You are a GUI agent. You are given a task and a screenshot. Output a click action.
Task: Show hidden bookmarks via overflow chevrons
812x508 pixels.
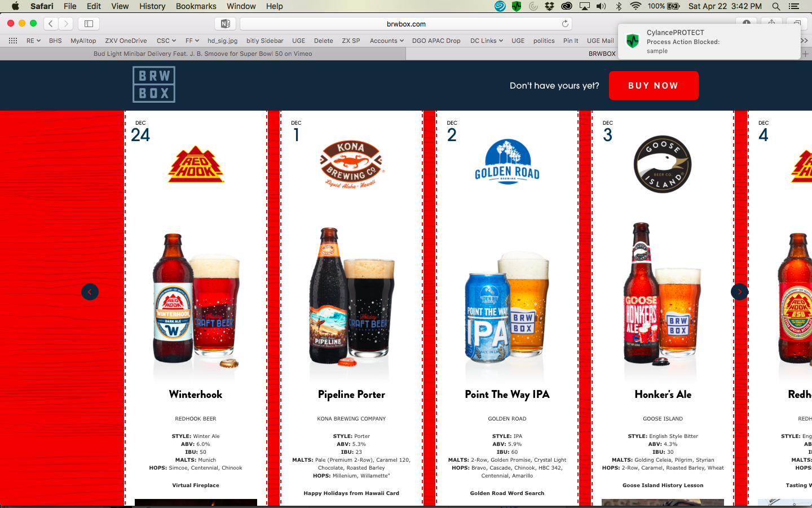pyautogui.click(x=804, y=41)
